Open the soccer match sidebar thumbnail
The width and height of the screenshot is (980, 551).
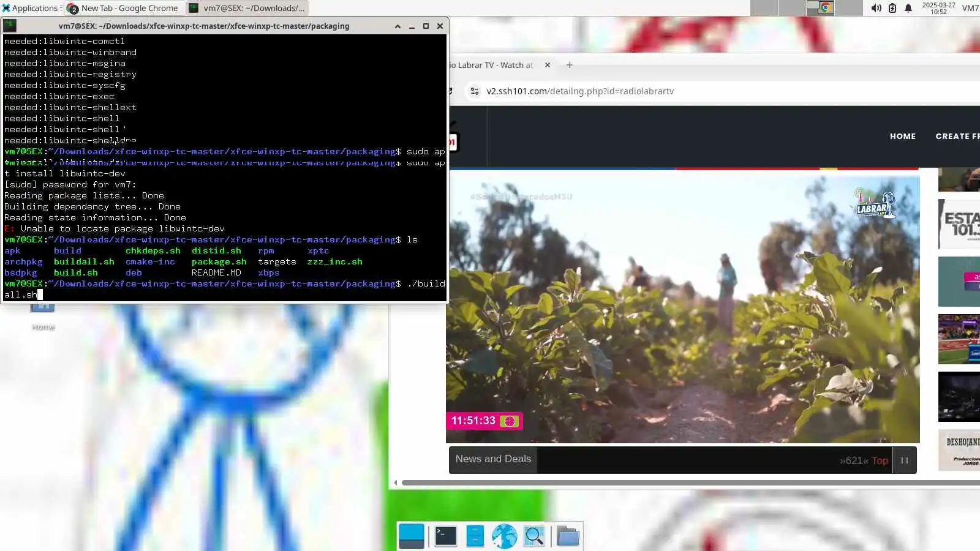point(959,339)
